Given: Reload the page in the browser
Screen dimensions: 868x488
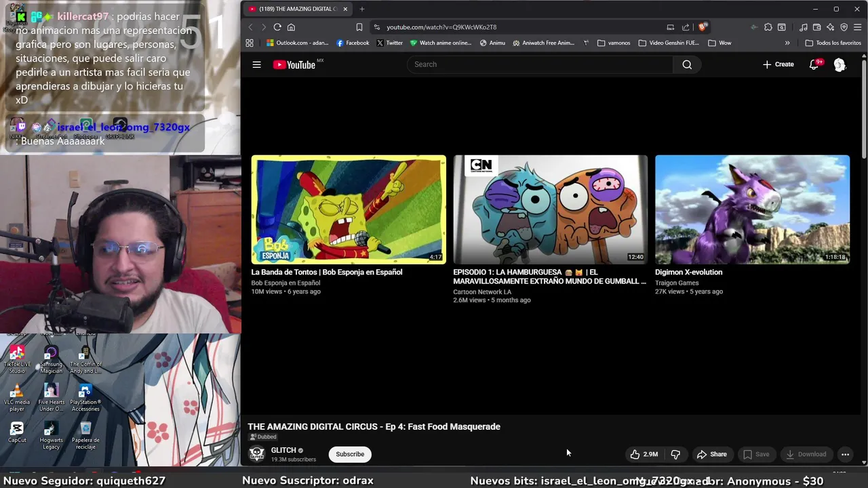Looking at the screenshot, I should click(277, 27).
